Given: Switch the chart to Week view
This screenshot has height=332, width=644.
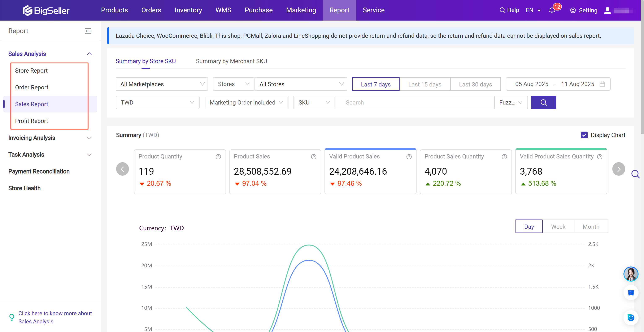Looking at the screenshot, I should click(558, 226).
